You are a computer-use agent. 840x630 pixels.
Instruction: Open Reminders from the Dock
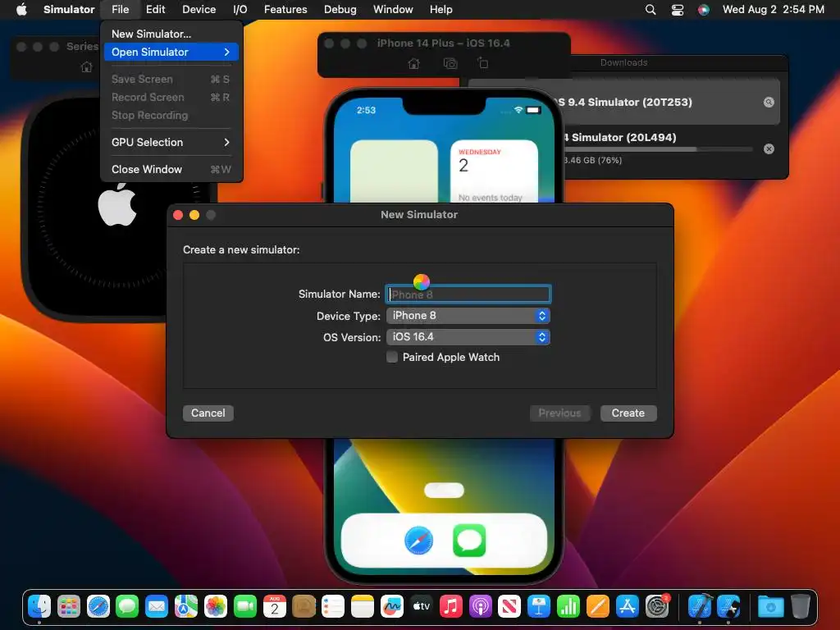[333, 606]
